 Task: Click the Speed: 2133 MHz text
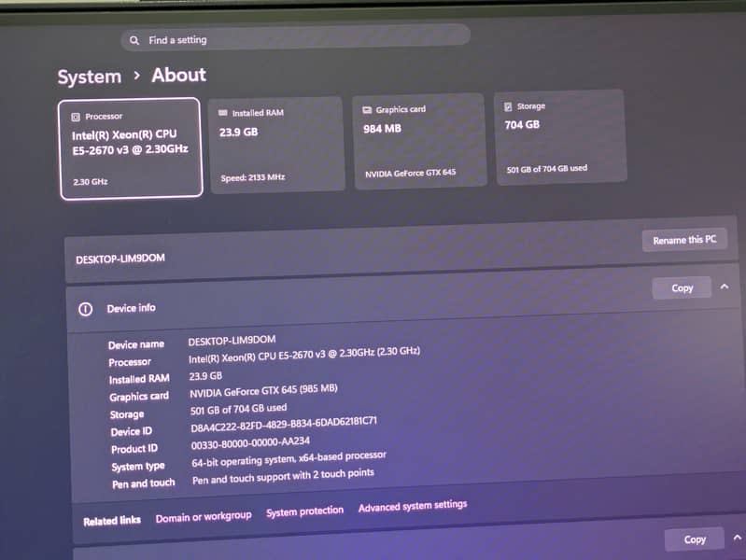pos(253,178)
